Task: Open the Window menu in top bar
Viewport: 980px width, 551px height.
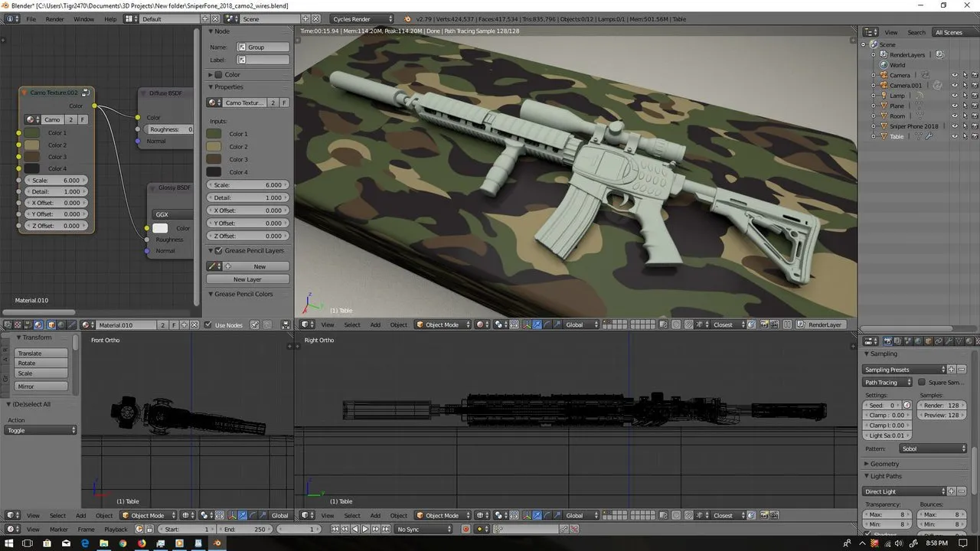Action: pyautogui.click(x=83, y=18)
